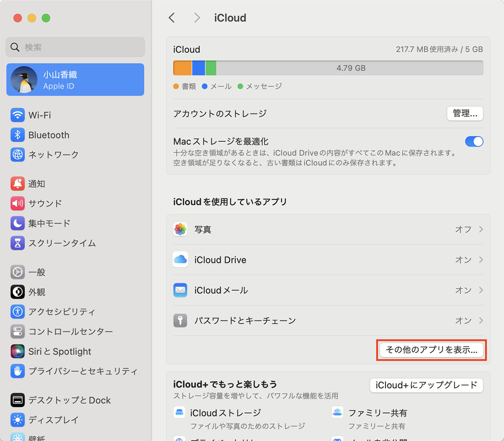The width and height of the screenshot is (504, 441).
Task: Click the 写真 Photos app icon
Action: (180, 229)
